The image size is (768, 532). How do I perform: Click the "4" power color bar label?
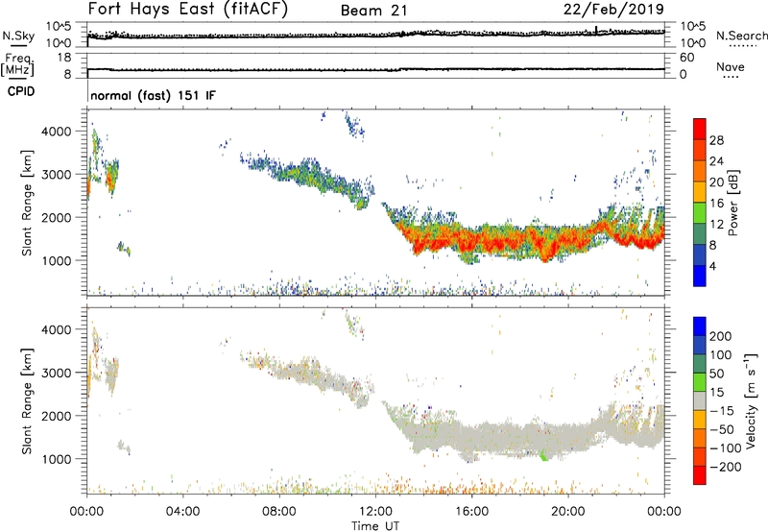(x=712, y=266)
